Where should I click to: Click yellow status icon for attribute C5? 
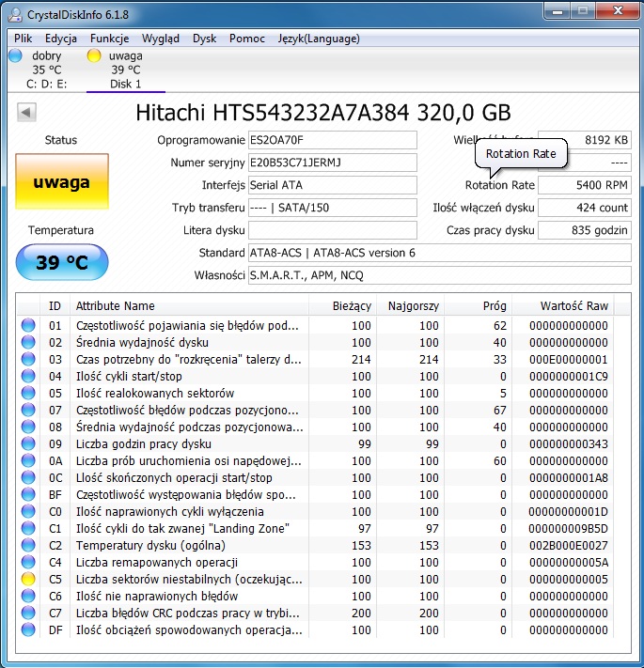click(x=28, y=580)
